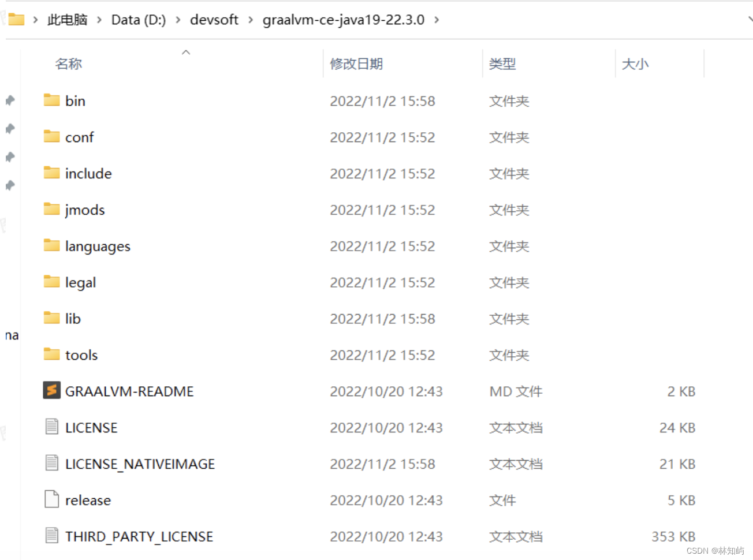Expand the chevron after devsoft breadcrumb

coord(251,20)
